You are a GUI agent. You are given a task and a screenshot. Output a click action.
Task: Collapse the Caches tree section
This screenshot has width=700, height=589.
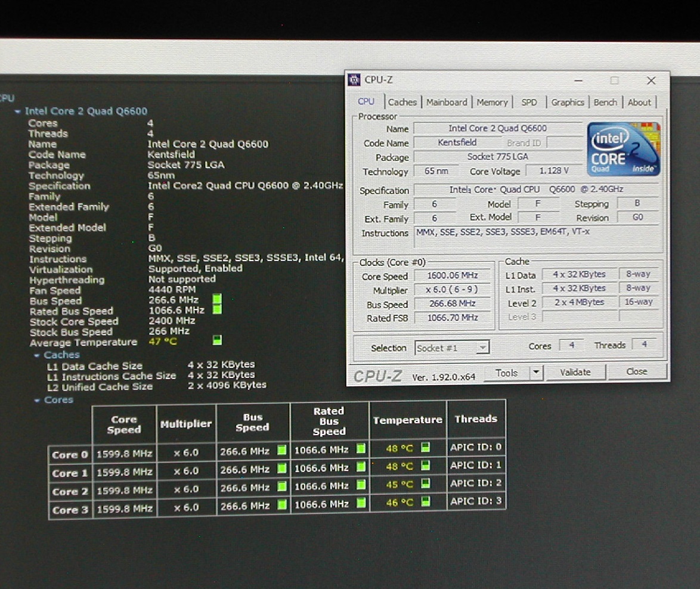[37, 354]
